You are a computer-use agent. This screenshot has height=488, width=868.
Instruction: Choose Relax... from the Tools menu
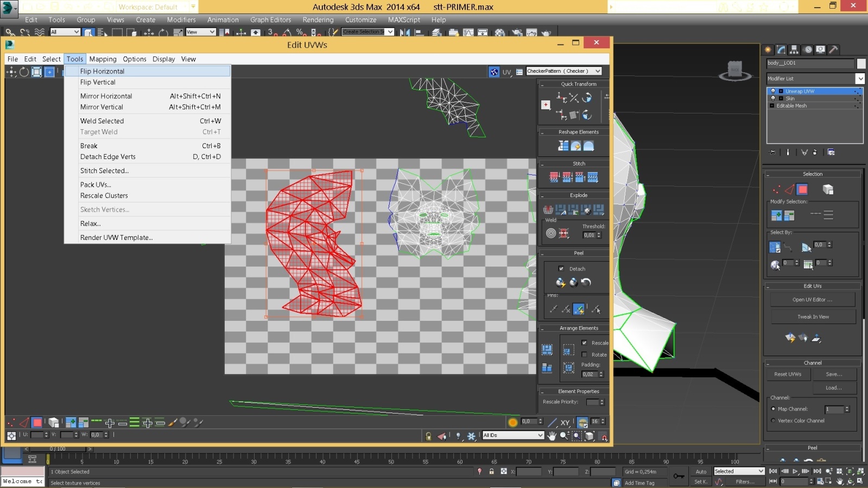click(x=147, y=224)
